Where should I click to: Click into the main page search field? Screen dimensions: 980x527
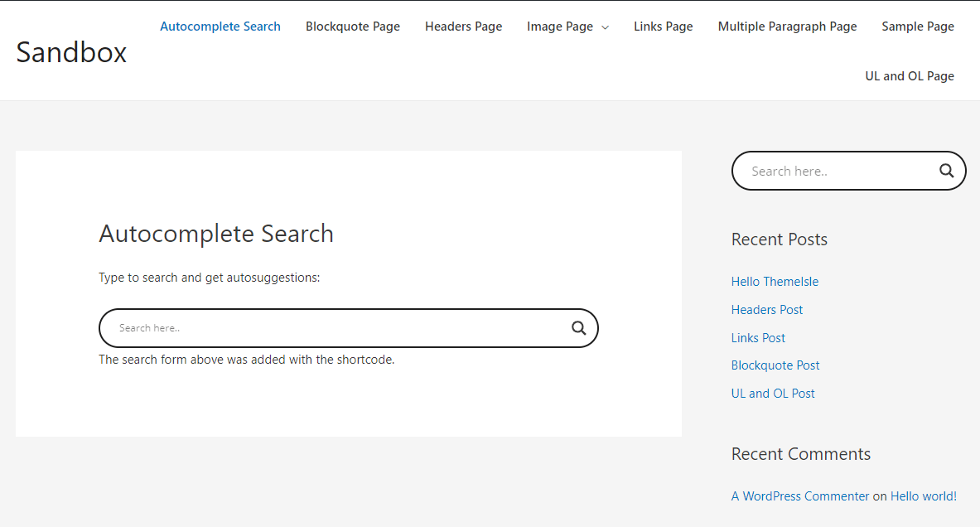click(x=290, y=327)
